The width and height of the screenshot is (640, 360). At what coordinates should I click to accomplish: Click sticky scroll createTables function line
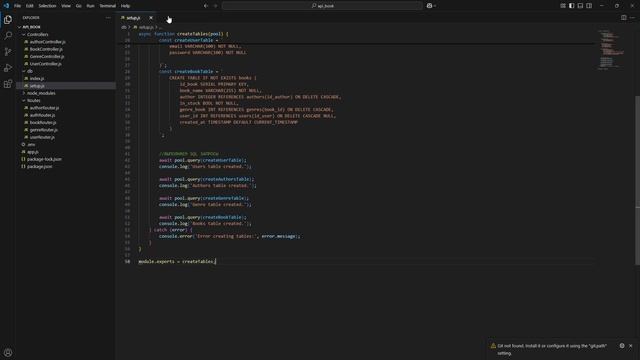[183, 34]
